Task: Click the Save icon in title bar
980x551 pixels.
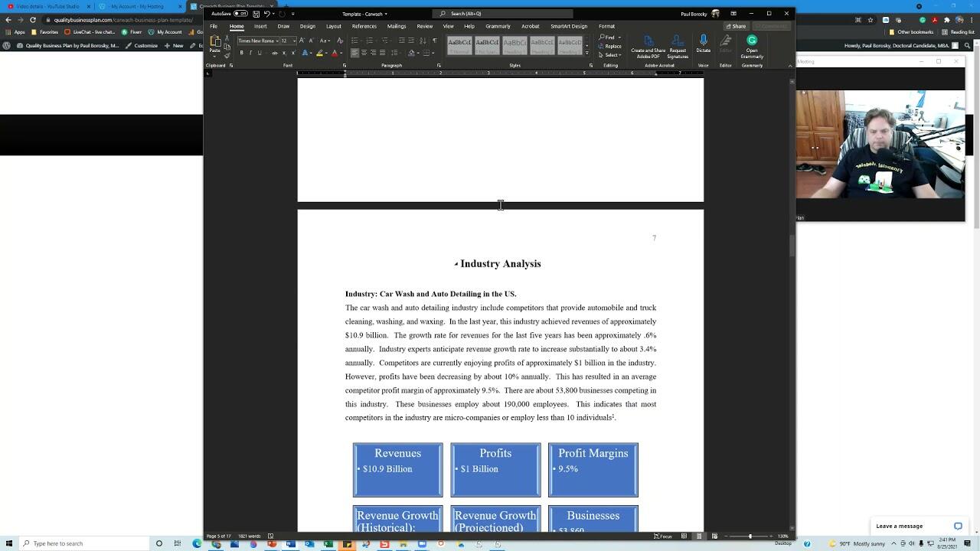Action: click(x=256, y=14)
